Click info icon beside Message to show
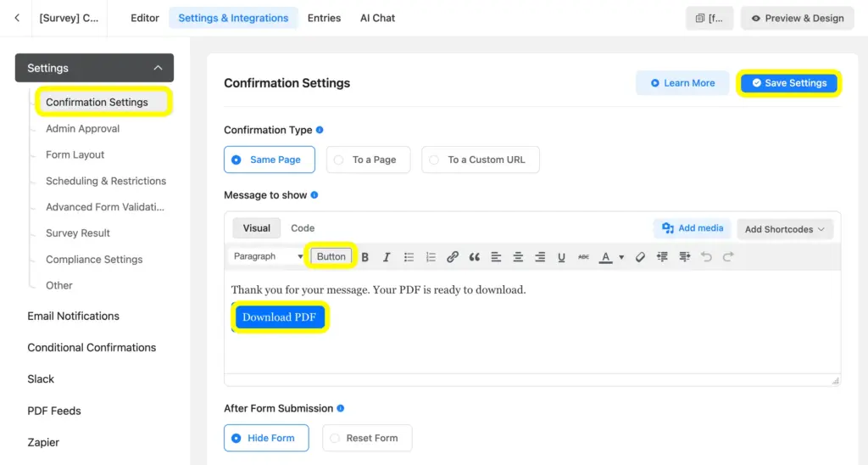The image size is (868, 465). pos(314,195)
